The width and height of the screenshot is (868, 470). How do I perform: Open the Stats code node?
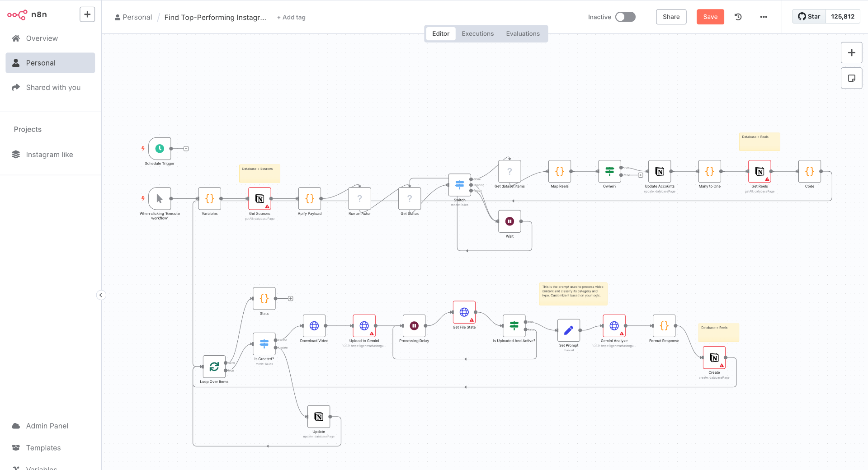(264, 299)
